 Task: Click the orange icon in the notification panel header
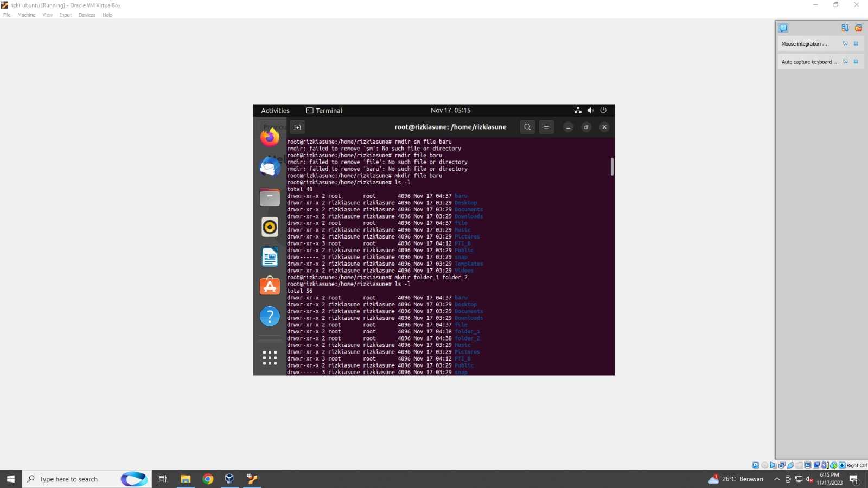click(x=858, y=28)
